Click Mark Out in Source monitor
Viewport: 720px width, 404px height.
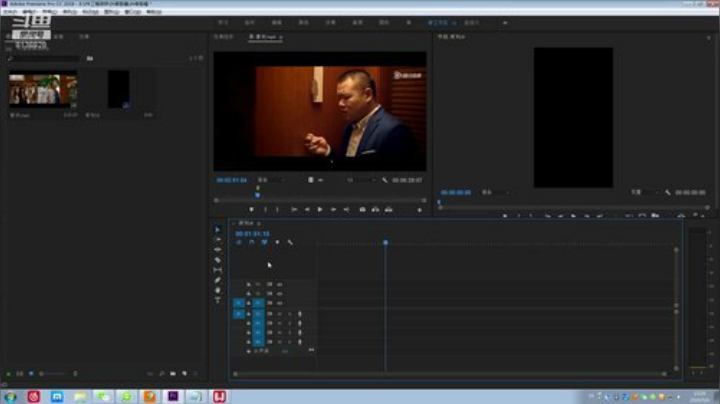(277, 209)
